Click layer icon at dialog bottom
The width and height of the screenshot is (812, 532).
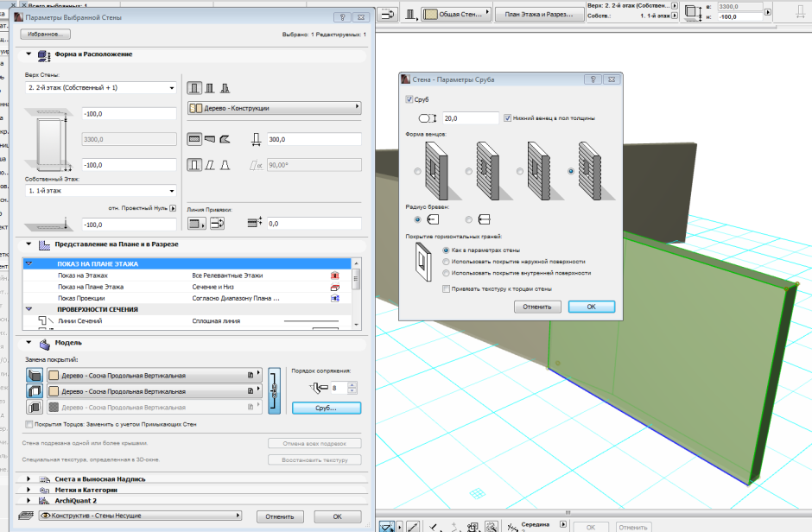[x=26, y=516]
